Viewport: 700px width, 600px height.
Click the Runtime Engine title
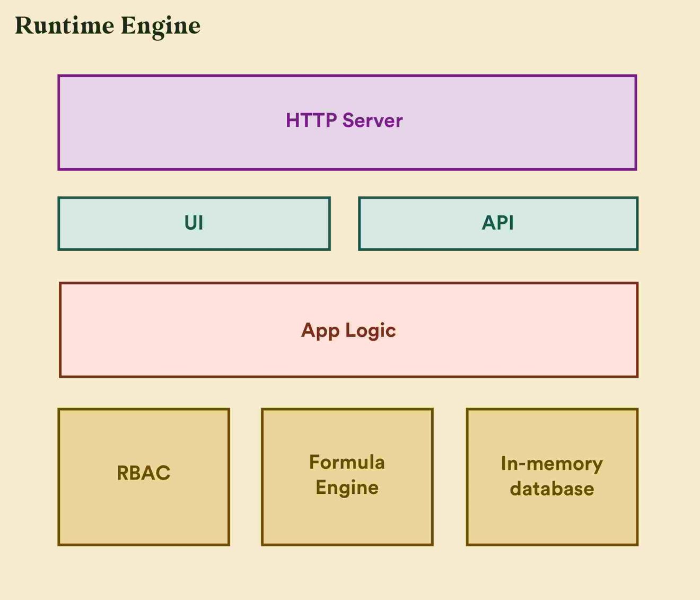108,25
